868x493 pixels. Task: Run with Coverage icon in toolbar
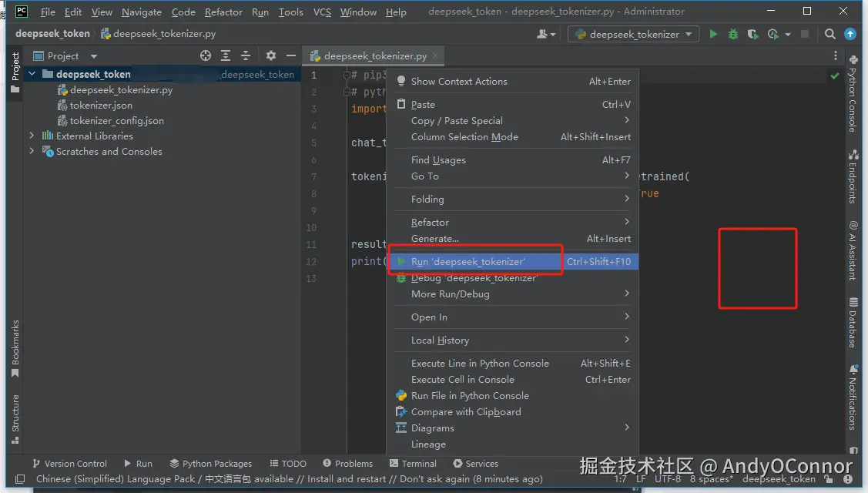pyautogui.click(x=752, y=35)
